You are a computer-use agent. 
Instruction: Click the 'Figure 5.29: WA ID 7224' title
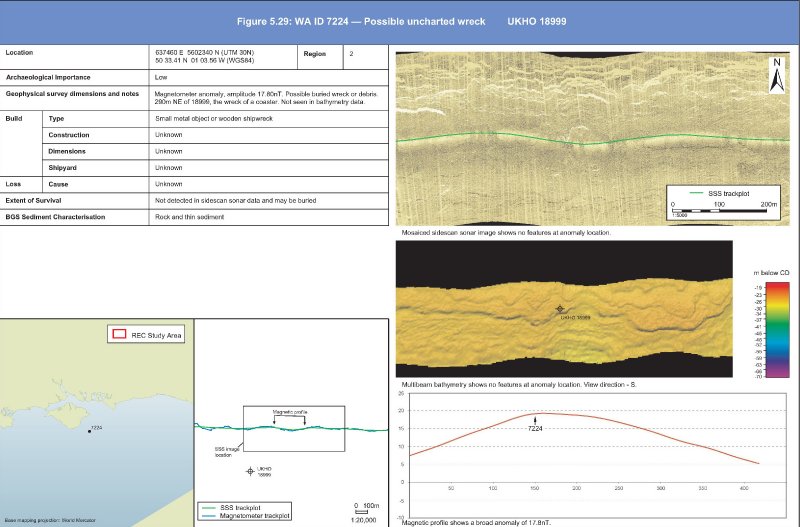(361, 21)
